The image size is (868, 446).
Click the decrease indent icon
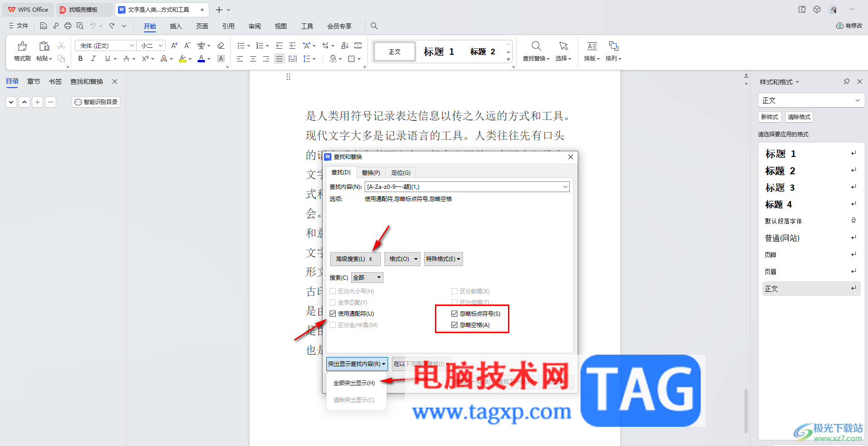point(279,45)
